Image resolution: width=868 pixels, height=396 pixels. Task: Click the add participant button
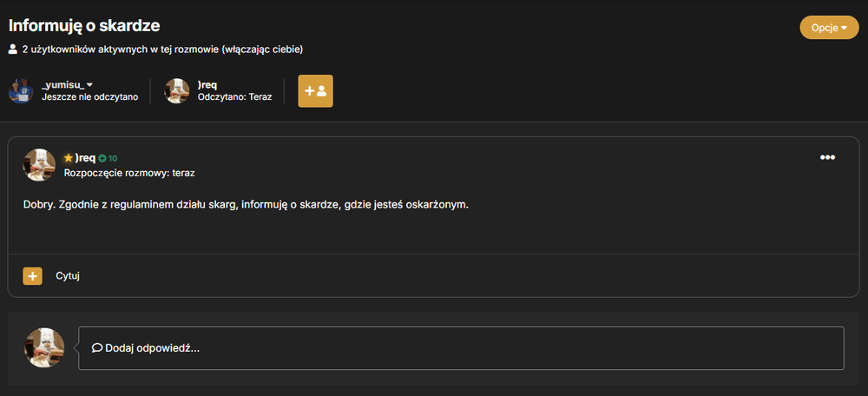(x=316, y=91)
